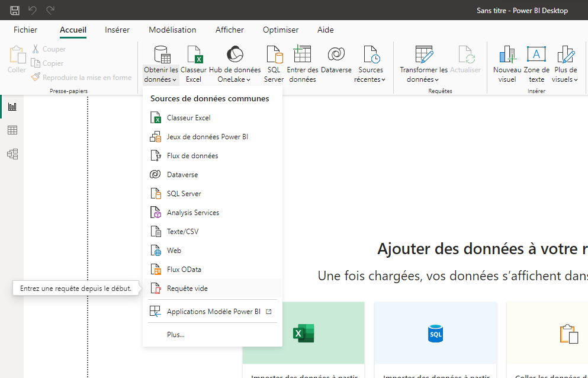The image size is (588, 378).
Task: Click the paste data card on canvas
Action: click(548, 339)
